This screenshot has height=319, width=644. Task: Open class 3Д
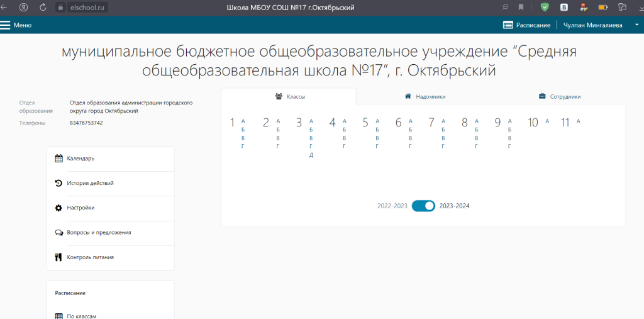(x=311, y=155)
